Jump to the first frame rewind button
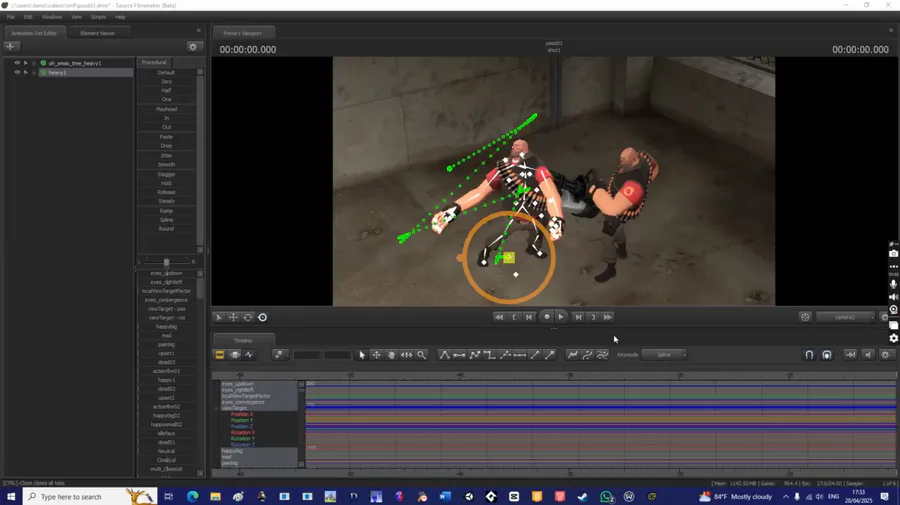Viewport: 900px width, 505px height. tap(499, 317)
